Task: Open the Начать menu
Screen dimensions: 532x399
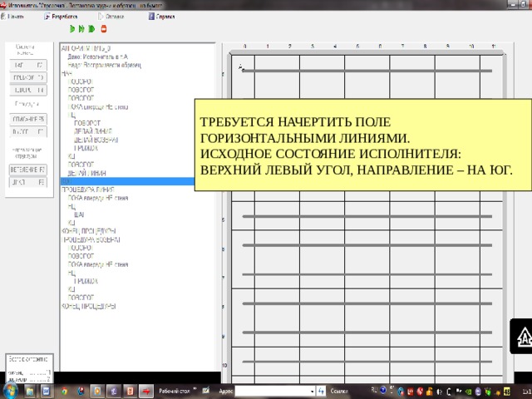Action: pos(12,17)
